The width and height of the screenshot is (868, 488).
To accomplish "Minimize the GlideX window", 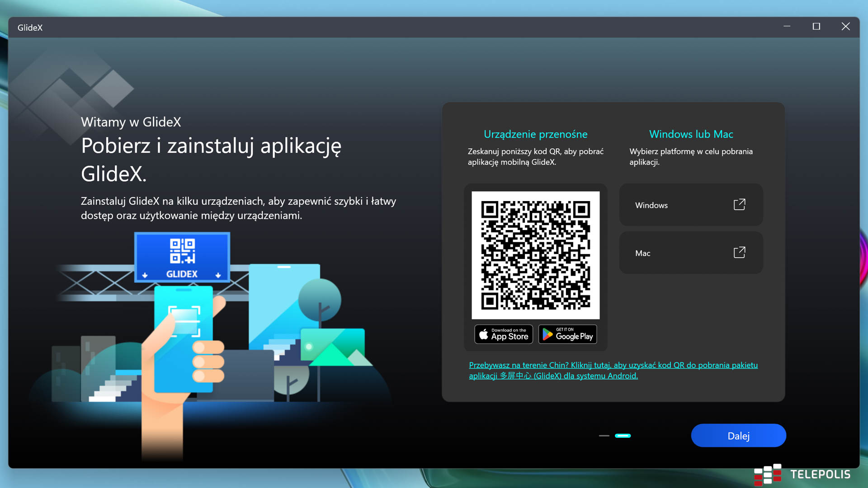I will click(787, 27).
